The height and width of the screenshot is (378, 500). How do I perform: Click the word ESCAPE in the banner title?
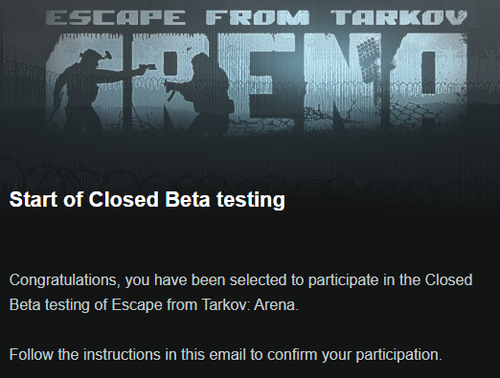[116, 18]
